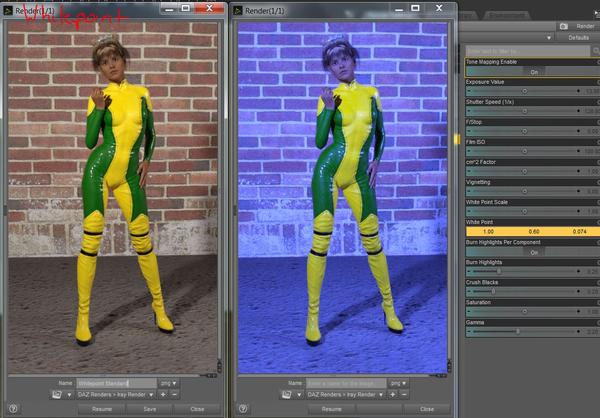
Task: Click minus stepper on Exposure Value slider
Action: pyautogui.click(x=470, y=91)
